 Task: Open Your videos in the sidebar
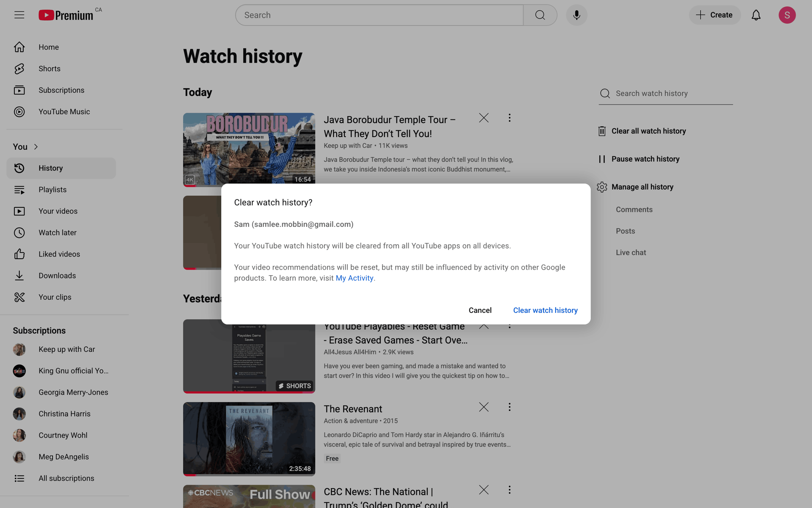click(61, 211)
